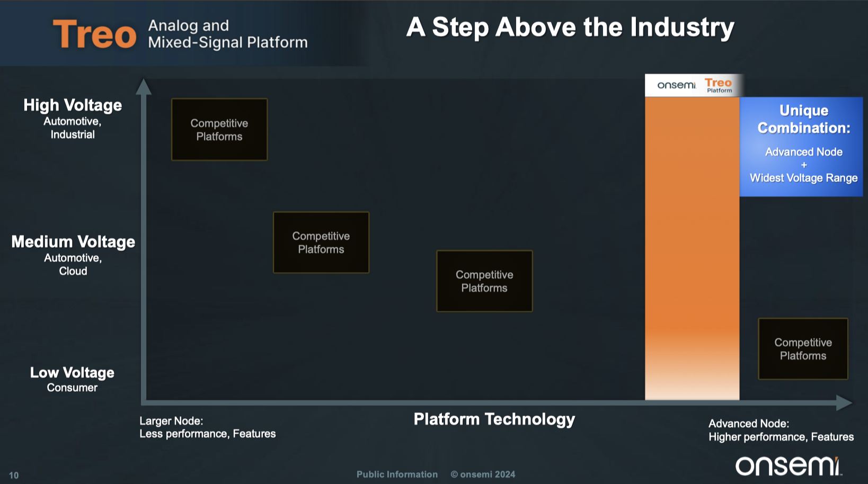Image resolution: width=868 pixels, height=484 pixels.
Task: Select the Competitive Platforms box left of chart center
Action: [x=321, y=243]
